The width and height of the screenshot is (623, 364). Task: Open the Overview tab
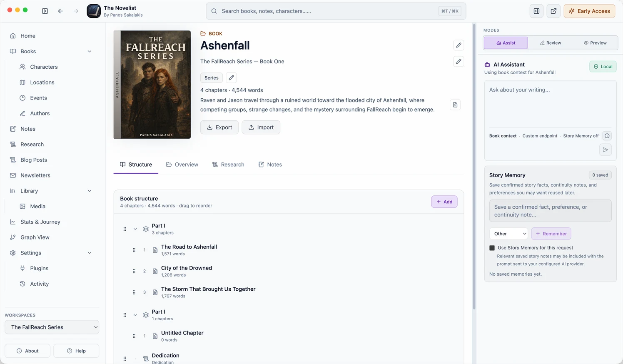[182, 165]
